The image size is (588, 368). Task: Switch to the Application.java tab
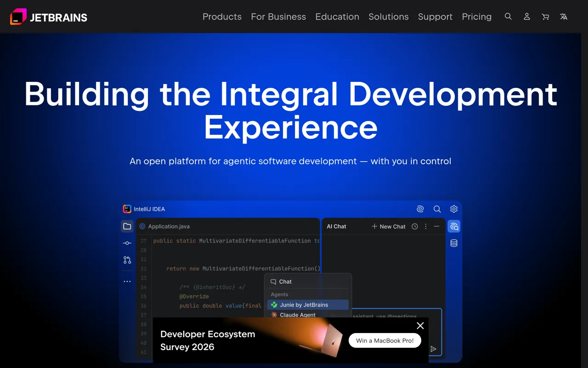tap(164, 226)
